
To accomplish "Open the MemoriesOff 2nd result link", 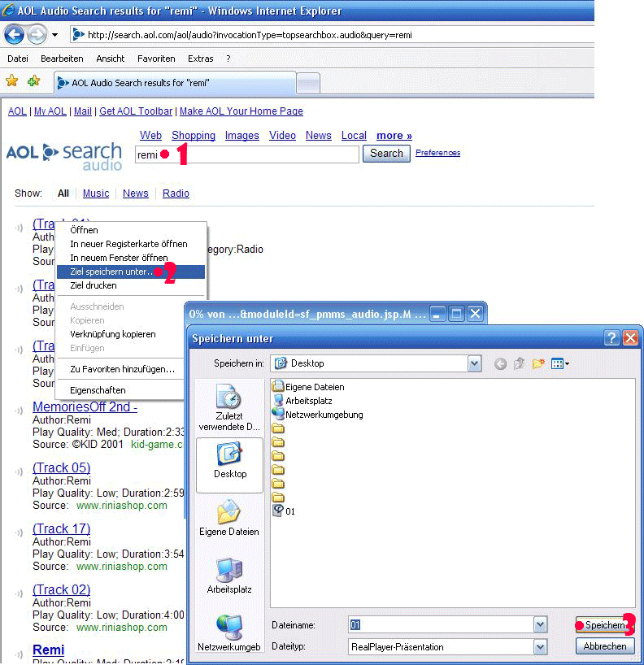I will click(85, 406).
